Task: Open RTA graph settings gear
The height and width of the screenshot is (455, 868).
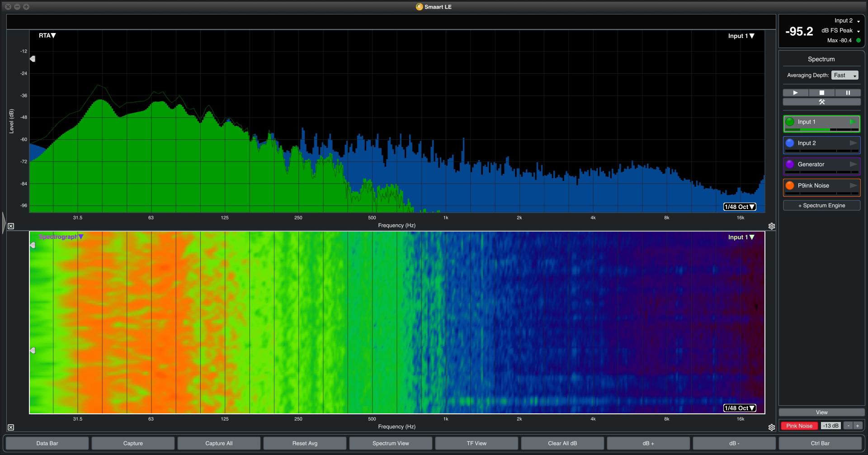Action: (772, 226)
